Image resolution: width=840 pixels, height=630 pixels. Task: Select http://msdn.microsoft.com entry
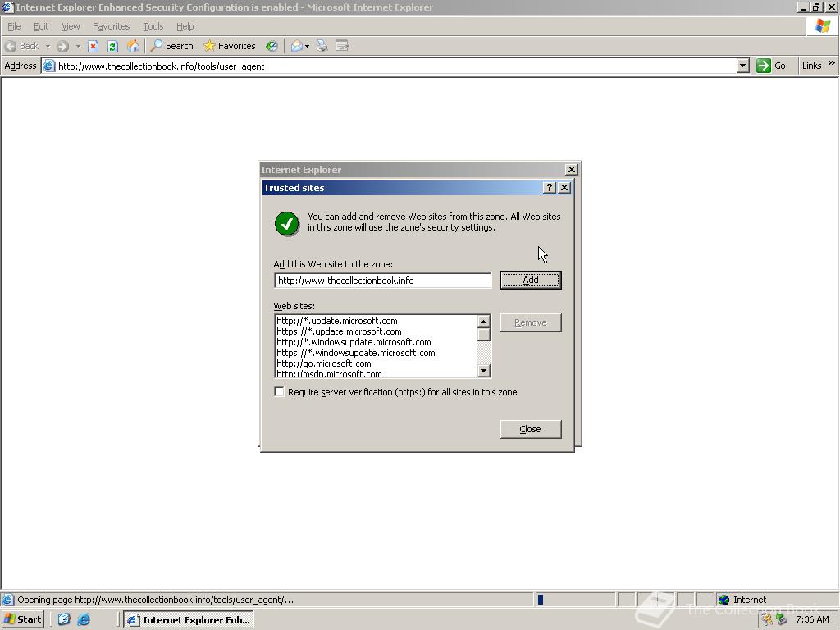pyautogui.click(x=329, y=374)
